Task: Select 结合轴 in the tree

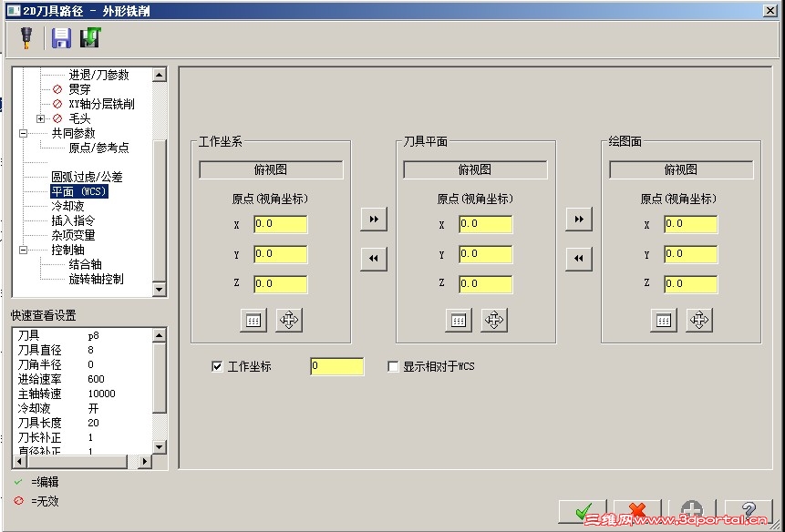Action: coord(85,264)
